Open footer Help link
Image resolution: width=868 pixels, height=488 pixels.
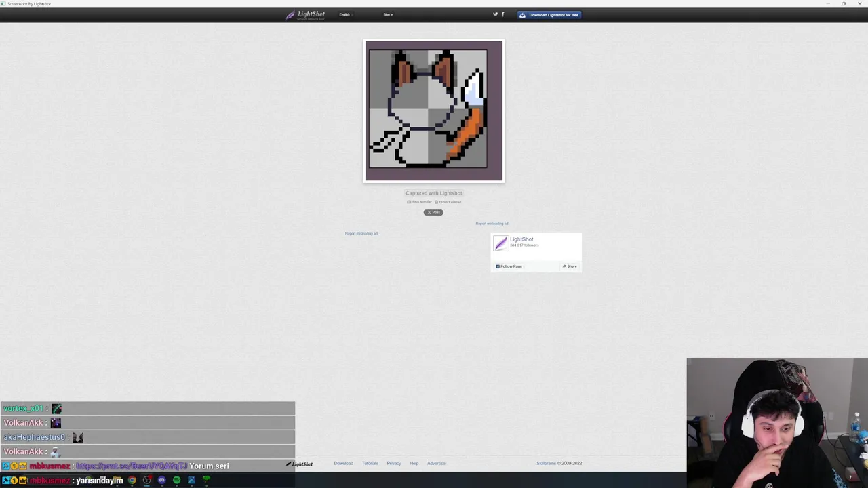pyautogui.click(x=414, y=464)
